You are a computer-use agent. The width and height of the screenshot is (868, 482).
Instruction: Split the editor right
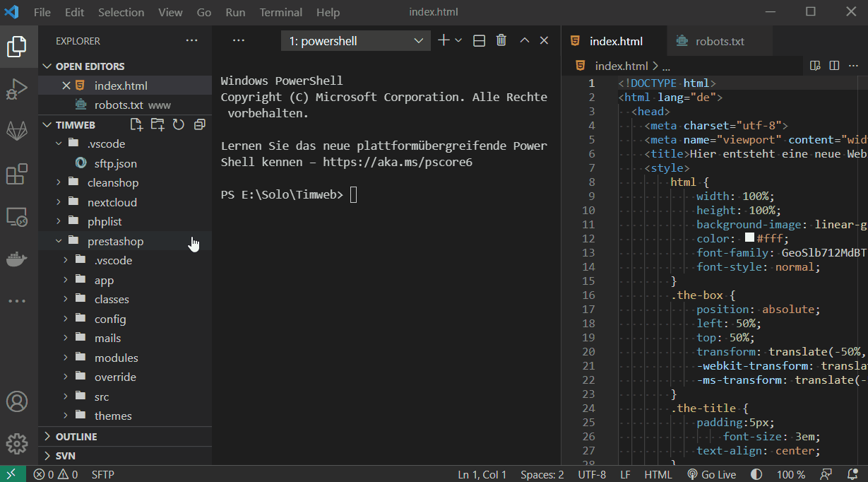[834, 66]
